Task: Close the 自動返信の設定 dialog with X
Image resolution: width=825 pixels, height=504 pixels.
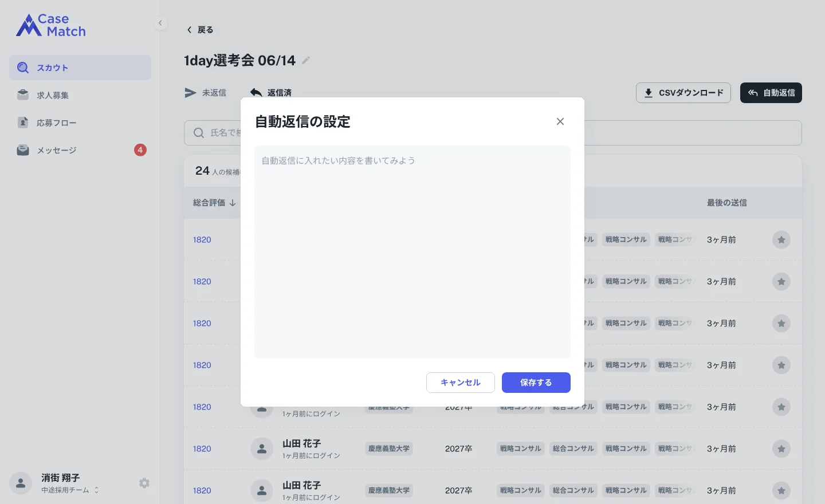Action: click(x=560, y=121)
